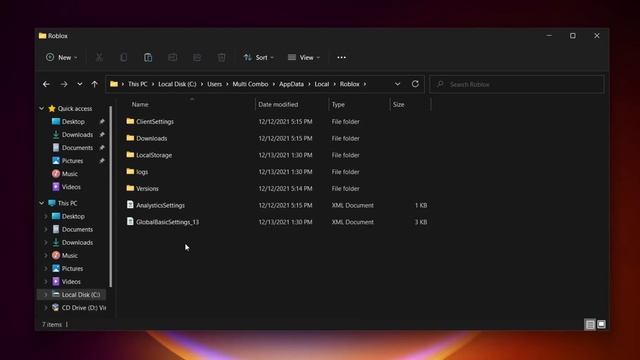Click the Paste clipboard icon
640x360 pixels.
point(148,58)
